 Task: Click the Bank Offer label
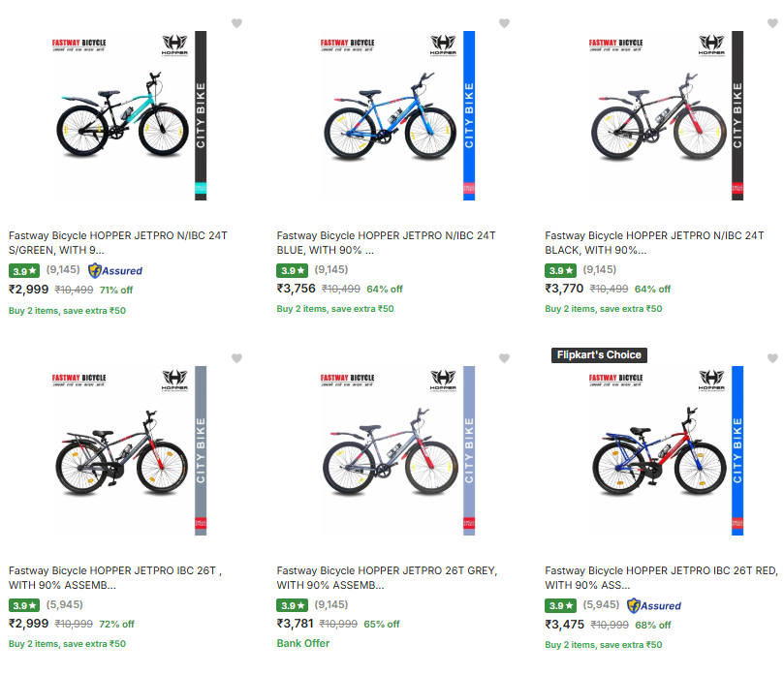(303, 643)
